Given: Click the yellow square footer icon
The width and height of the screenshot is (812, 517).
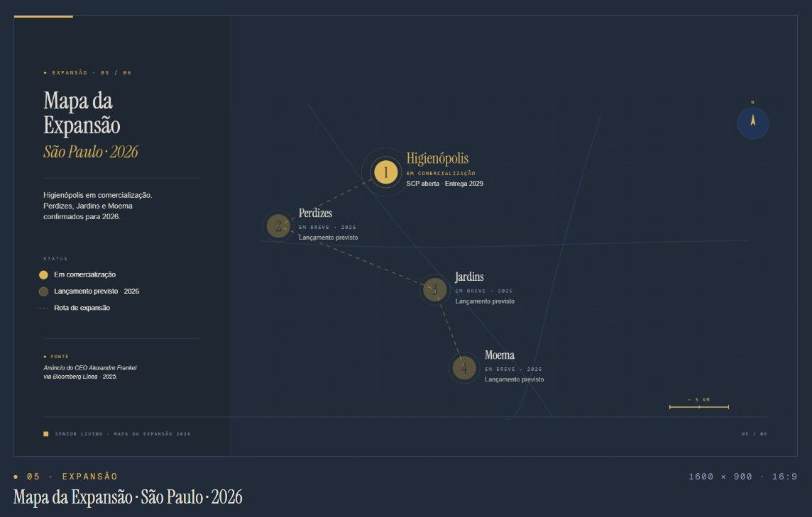Looking at the screenshot, I should 45,434.
